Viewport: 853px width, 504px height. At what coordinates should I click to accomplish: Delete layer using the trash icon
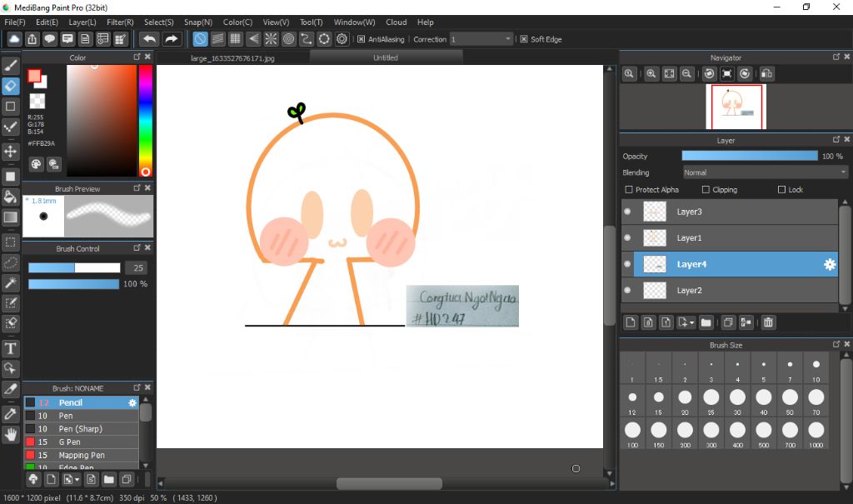point(768,322)
